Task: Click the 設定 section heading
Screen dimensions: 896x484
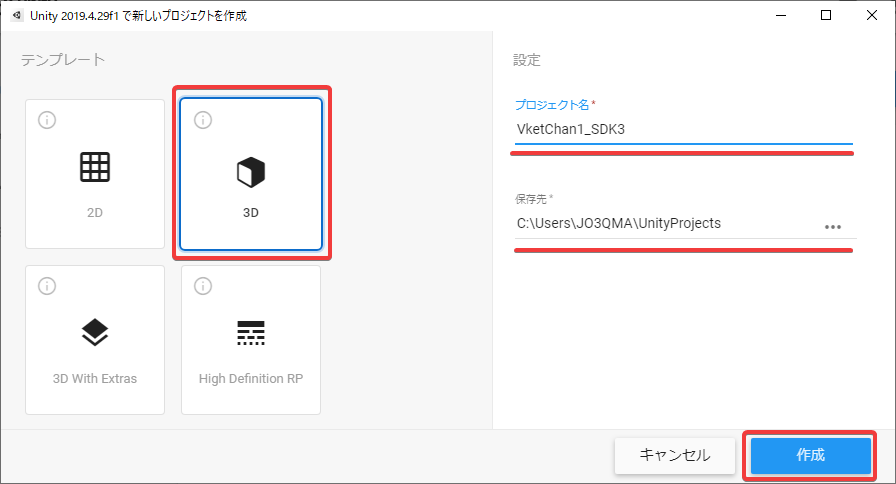Action: click(526, 59)
